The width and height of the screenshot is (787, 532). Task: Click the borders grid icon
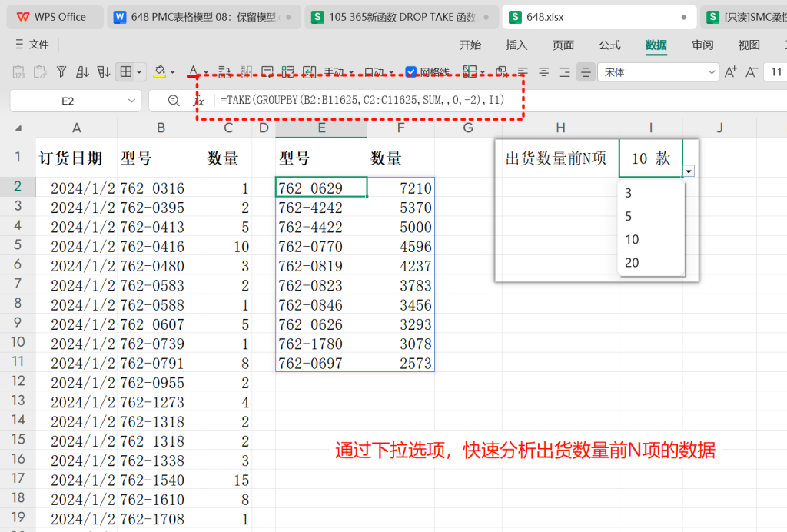[126, 72]
